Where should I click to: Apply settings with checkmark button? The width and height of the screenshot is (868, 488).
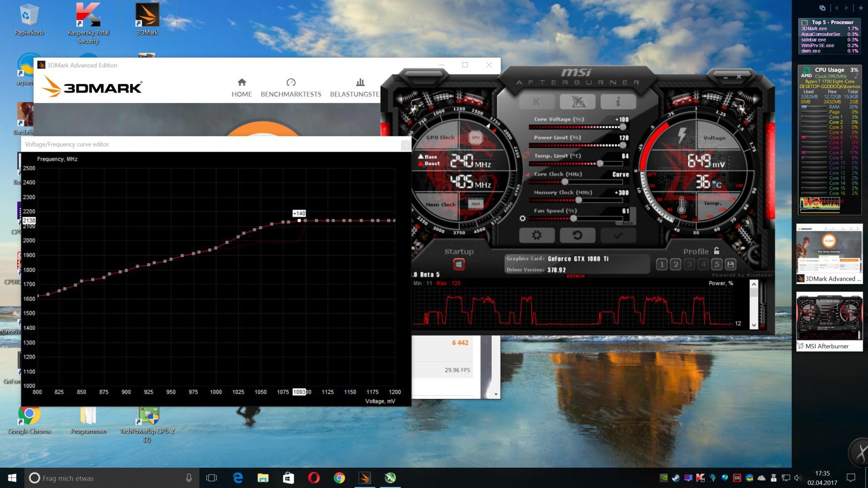pyautogui.click(x=618, y=236)
